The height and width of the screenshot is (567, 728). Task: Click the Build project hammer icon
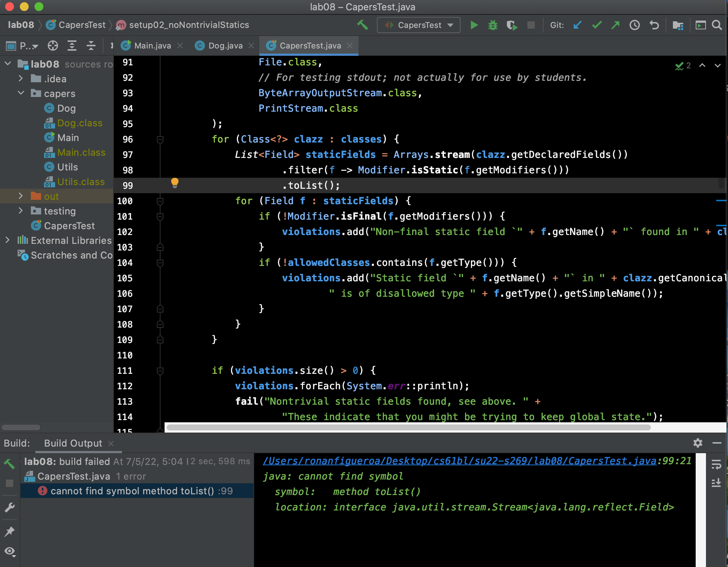click(362, 25)
